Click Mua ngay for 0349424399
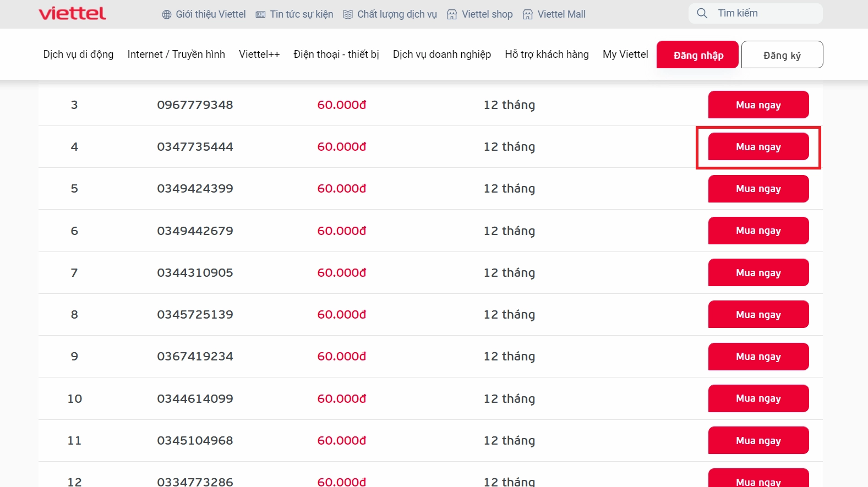 click(758, 189)
